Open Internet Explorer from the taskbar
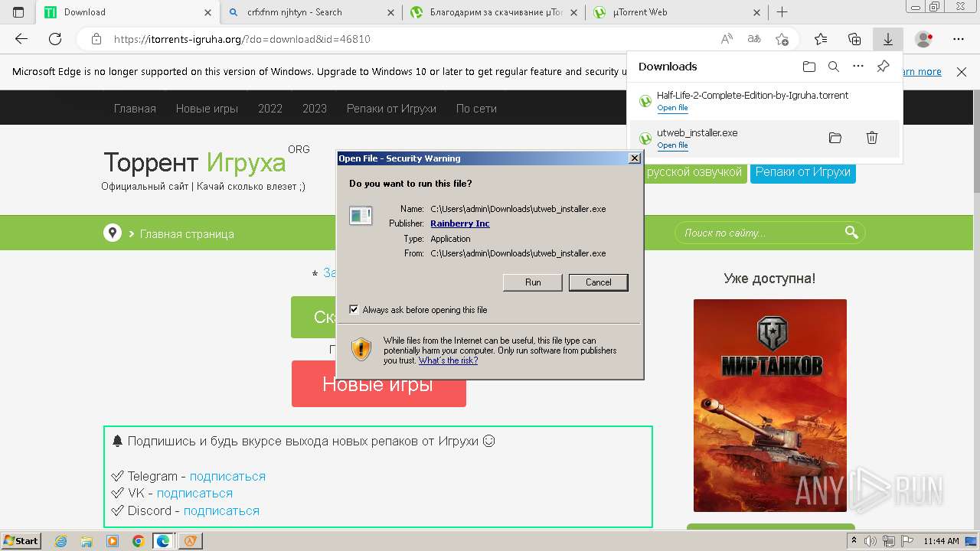This screenshot has width=980, height=551. [60, 541]
